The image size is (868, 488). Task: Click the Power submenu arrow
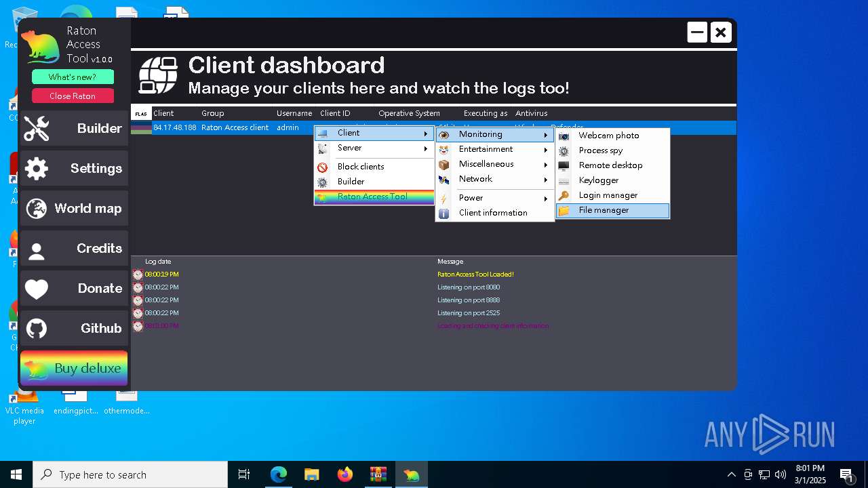click(x=546, y=198)
